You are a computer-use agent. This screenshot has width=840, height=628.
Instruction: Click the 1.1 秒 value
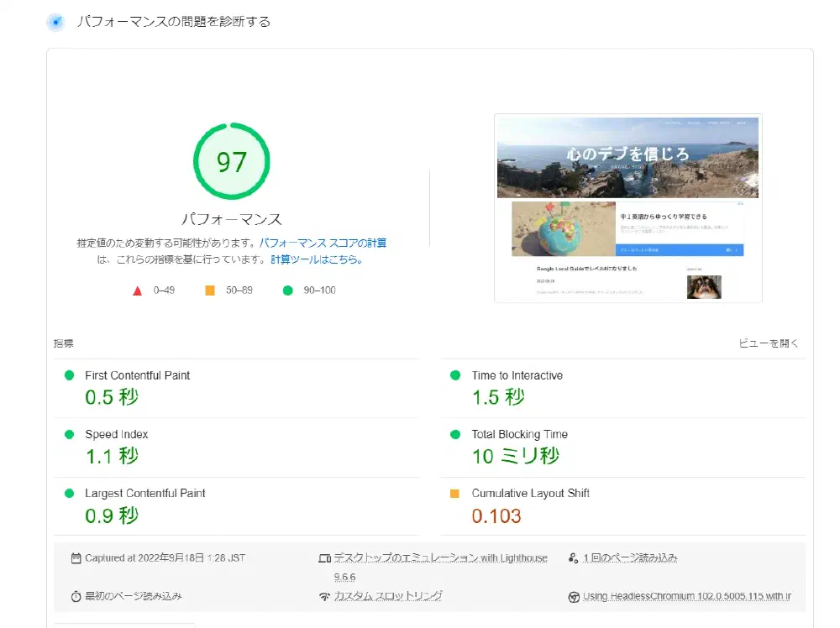(x=112, y=456)
